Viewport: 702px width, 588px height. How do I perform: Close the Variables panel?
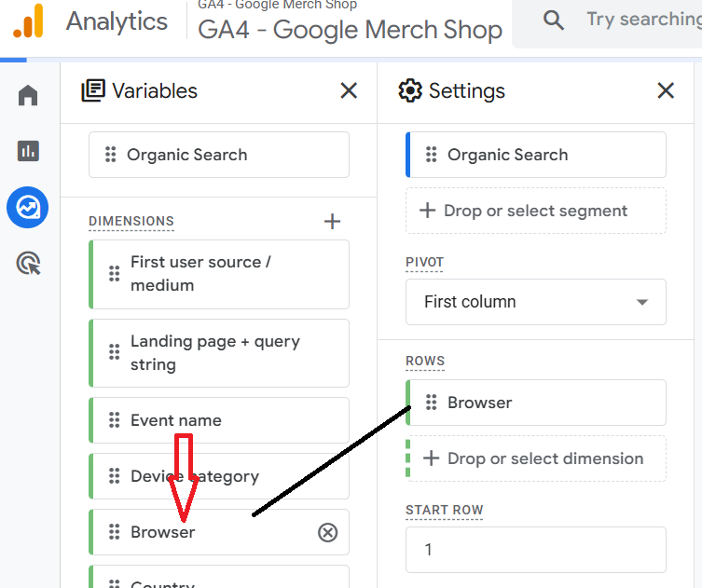tap(349, 90)
